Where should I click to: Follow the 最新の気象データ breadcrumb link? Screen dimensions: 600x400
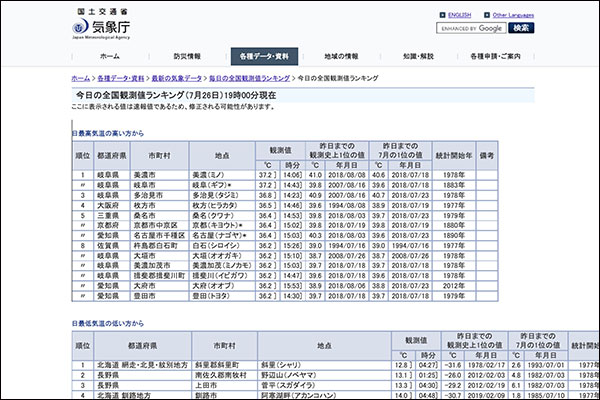[176, 77]
